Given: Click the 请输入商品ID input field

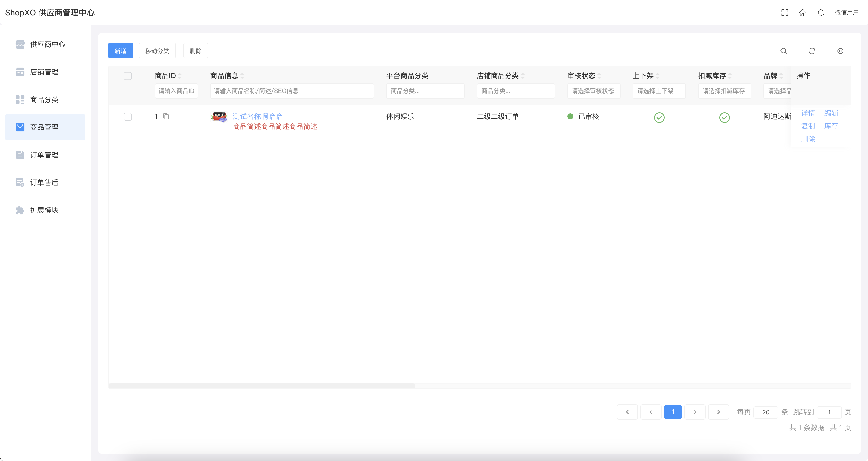Looking at the screenshot, I should click(176, 91).
